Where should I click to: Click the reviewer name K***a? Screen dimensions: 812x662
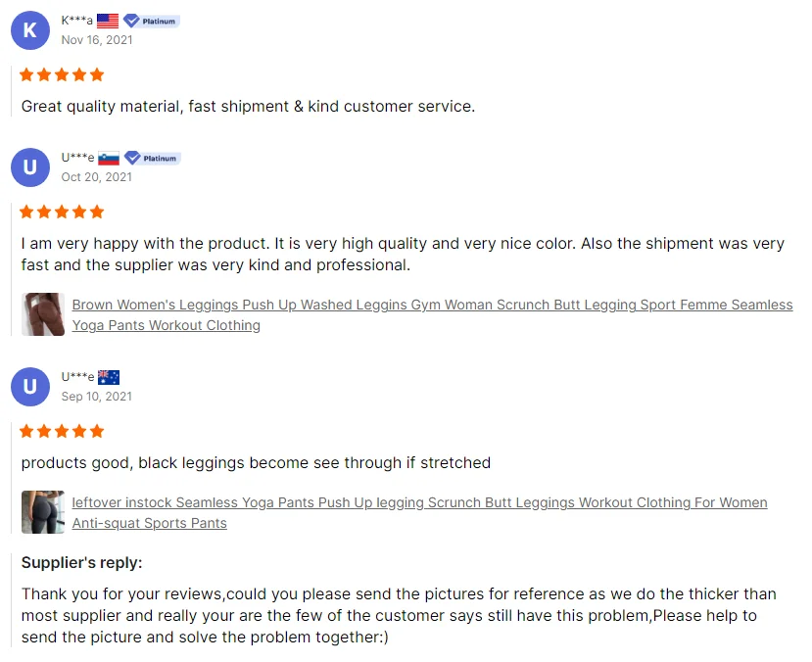click(x=76, y=21)
